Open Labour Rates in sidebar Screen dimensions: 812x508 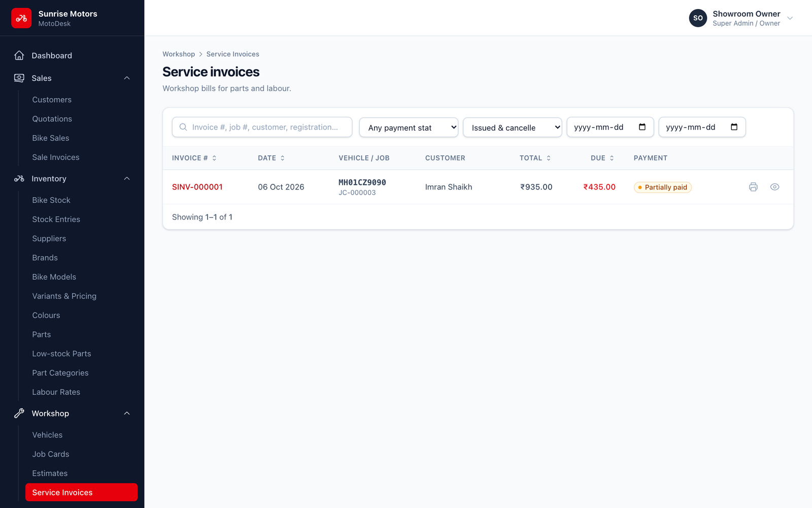click(x=56, y=392)
